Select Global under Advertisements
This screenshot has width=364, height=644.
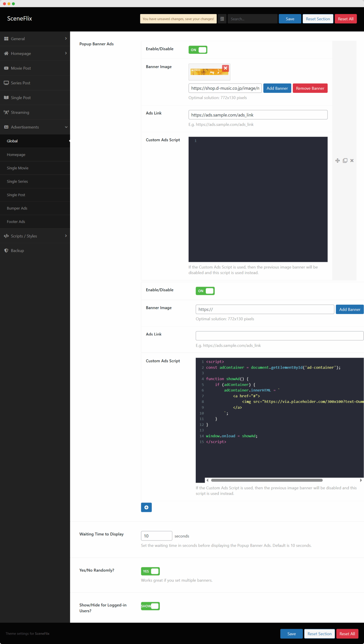35,141
